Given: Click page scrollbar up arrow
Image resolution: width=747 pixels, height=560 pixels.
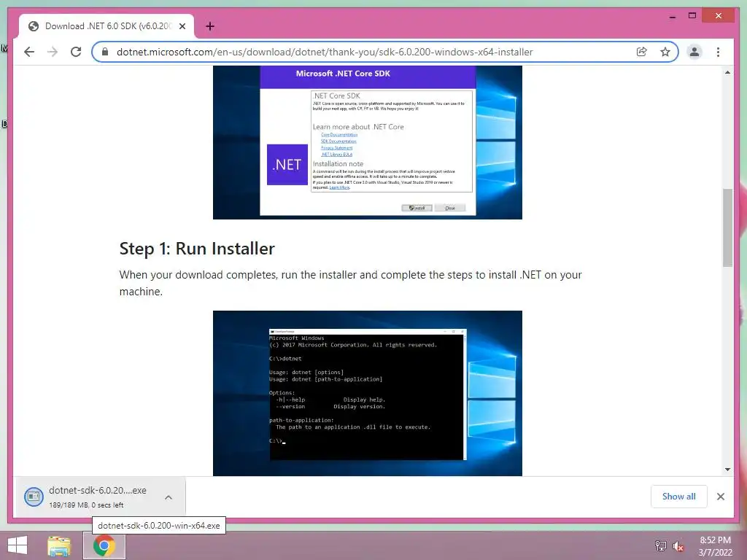Looking at the screenshot, I should click(727, 72).
